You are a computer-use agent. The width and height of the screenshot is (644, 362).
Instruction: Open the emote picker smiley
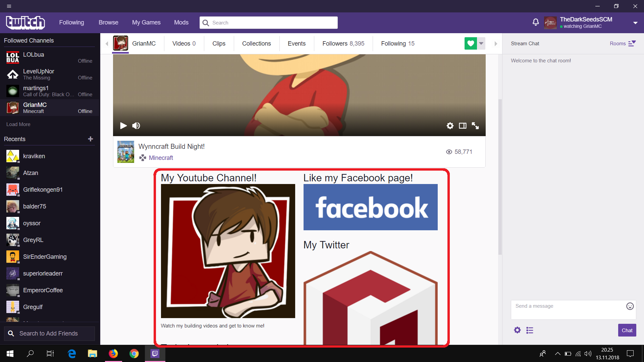click(630, 306)
